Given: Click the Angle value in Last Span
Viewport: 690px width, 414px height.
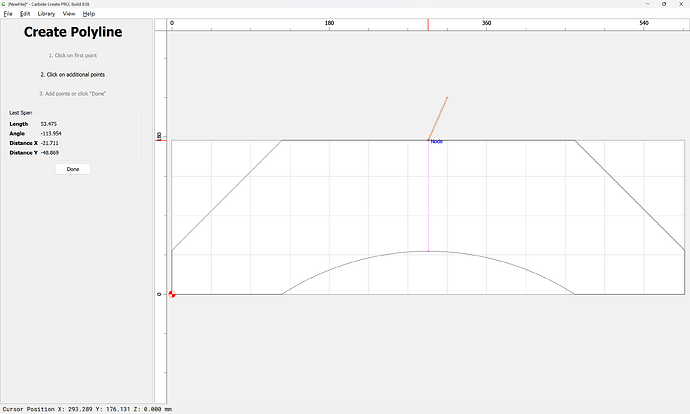Looking at the screenshot, I should 51,133.
